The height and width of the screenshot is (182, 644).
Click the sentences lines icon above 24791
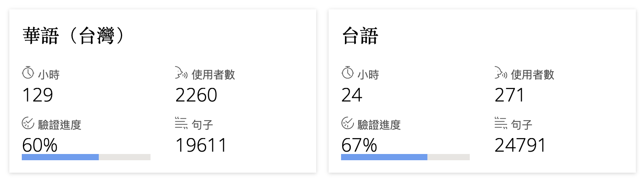coord(501,123)
